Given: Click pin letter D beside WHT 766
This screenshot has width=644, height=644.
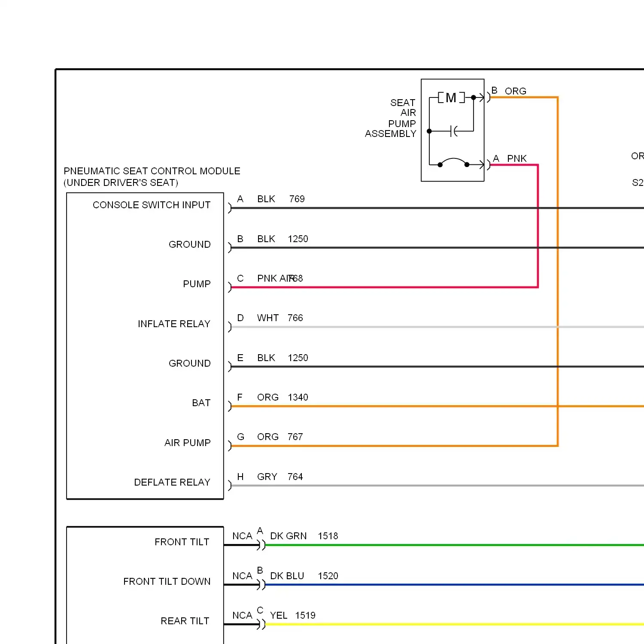Looking at the screenshot, I should 240,318.
